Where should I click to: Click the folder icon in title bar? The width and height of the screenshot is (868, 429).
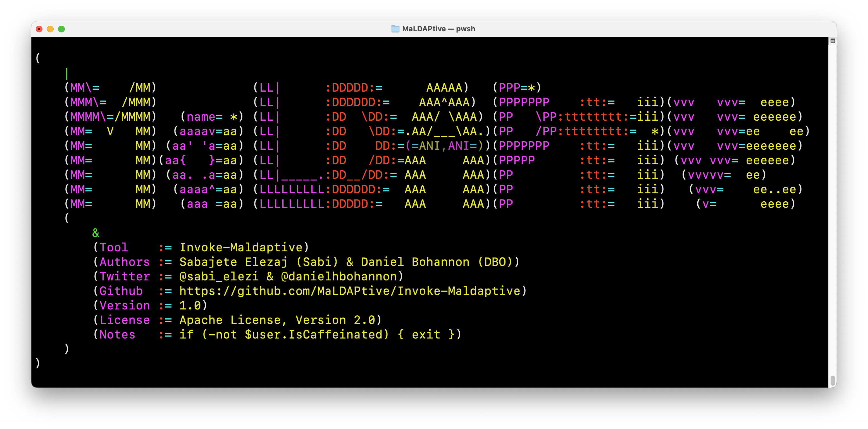[395, 29]
